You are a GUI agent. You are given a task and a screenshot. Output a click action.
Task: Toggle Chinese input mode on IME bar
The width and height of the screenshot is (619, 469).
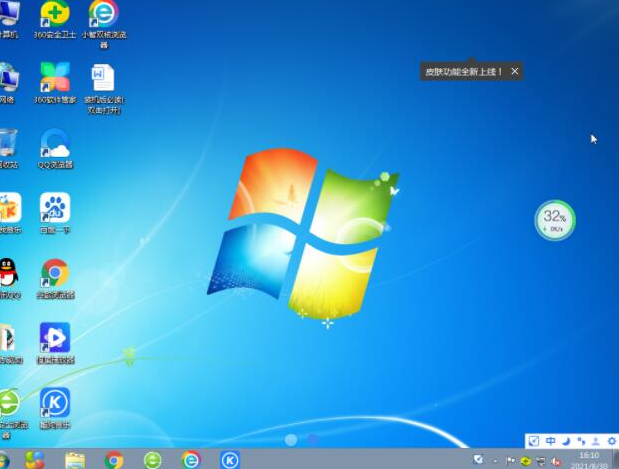click(x=550, y=441)
